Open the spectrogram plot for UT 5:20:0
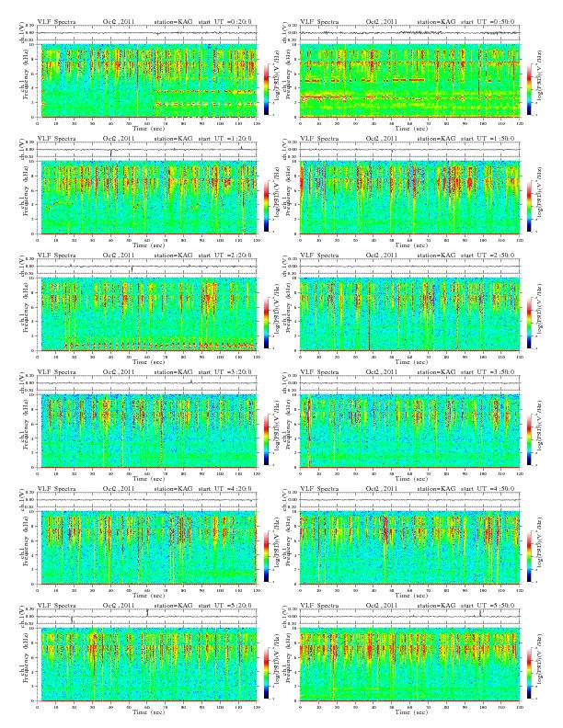This screenshot has width=563, height=728. click(x=149, y=665)
